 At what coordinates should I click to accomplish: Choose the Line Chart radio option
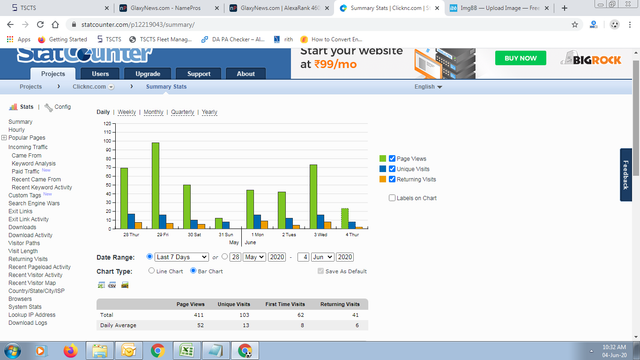pyautogui.click(x=151, y=271)
